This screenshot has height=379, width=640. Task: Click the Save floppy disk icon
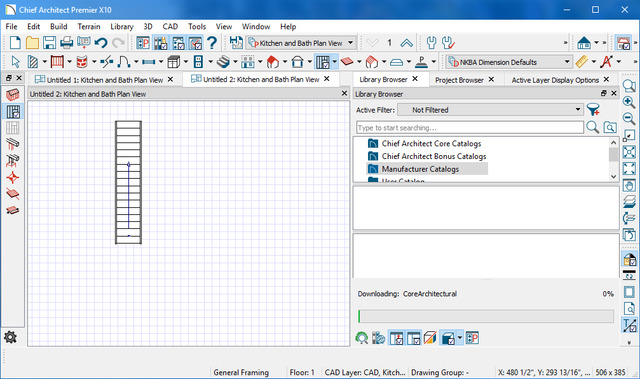tap(49, 42)
